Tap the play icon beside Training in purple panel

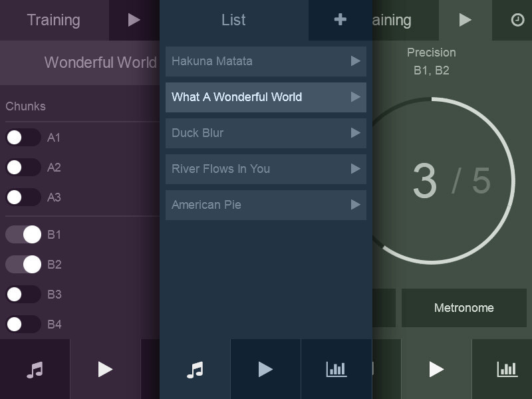(134, 20)
